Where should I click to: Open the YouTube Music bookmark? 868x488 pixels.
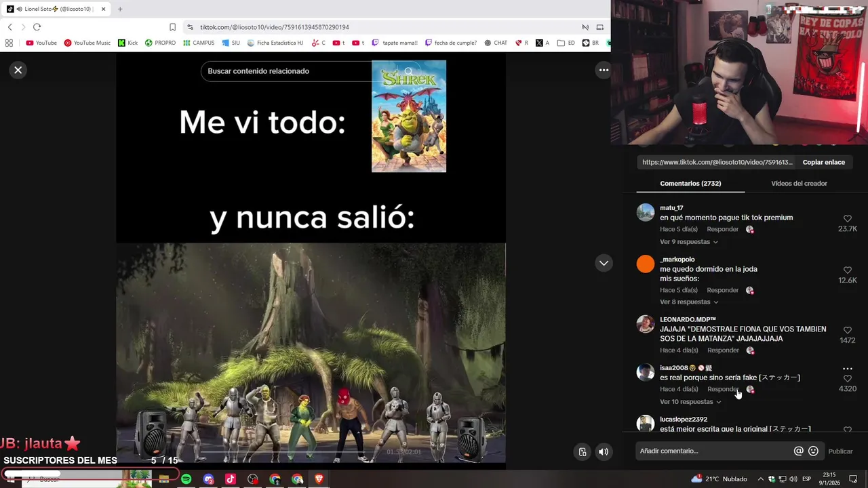pyautogui.click(x=87, y=43)
